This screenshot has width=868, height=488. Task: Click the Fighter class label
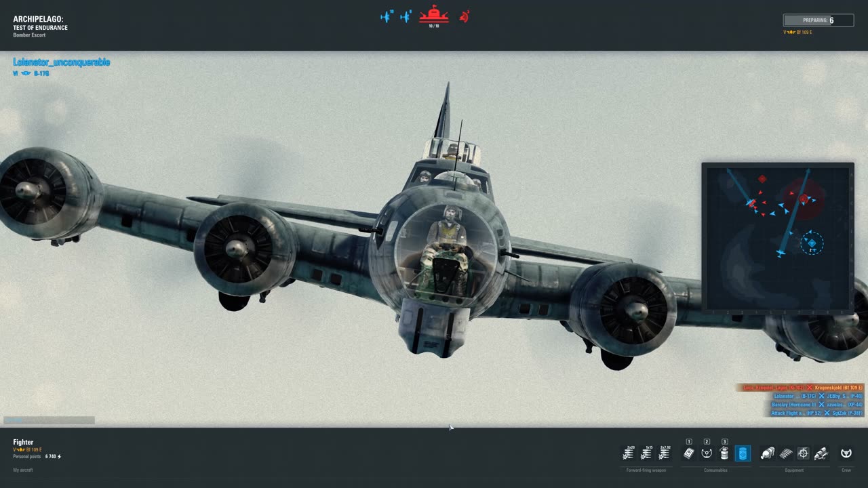23,442
